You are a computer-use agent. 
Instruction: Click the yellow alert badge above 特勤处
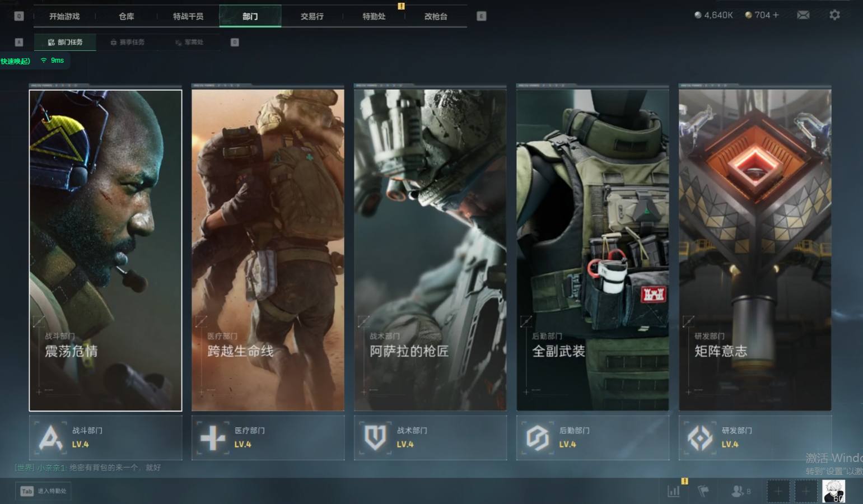click(401, 6)
